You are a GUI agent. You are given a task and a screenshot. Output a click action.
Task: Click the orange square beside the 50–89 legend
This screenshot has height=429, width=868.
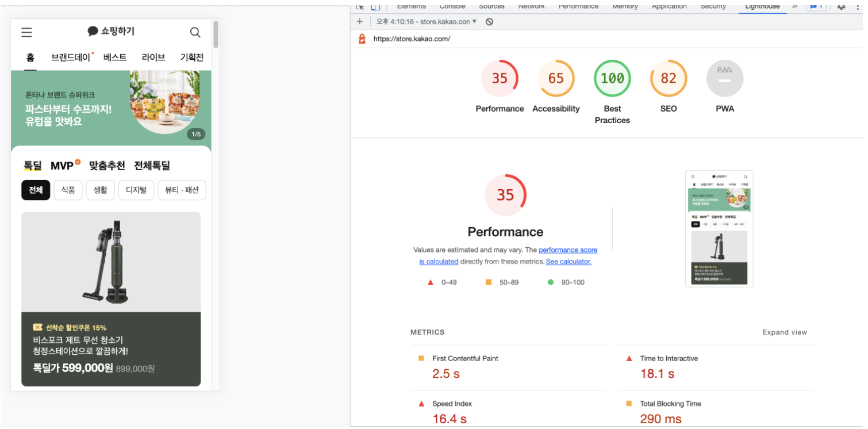[489, 282]
